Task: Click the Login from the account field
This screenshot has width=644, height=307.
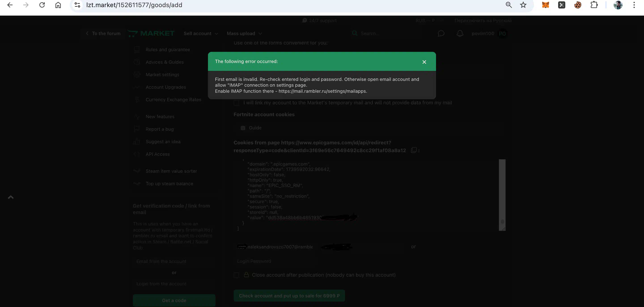Action: point(174,284)
